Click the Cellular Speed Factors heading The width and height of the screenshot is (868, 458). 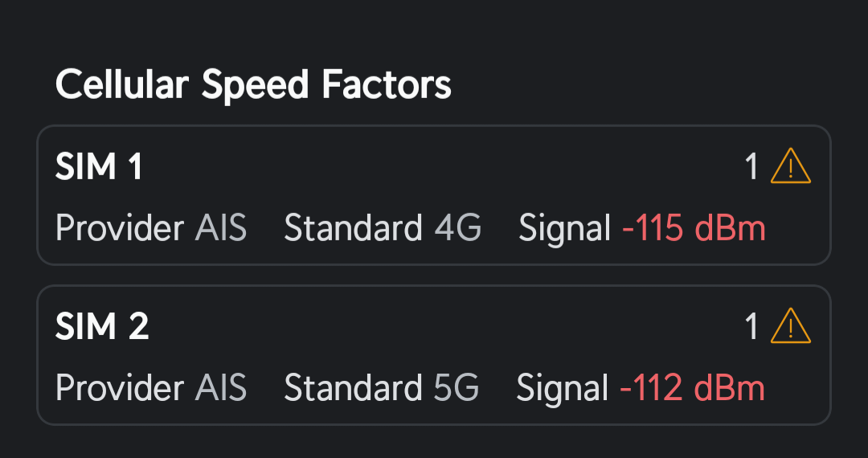[253, 84]
